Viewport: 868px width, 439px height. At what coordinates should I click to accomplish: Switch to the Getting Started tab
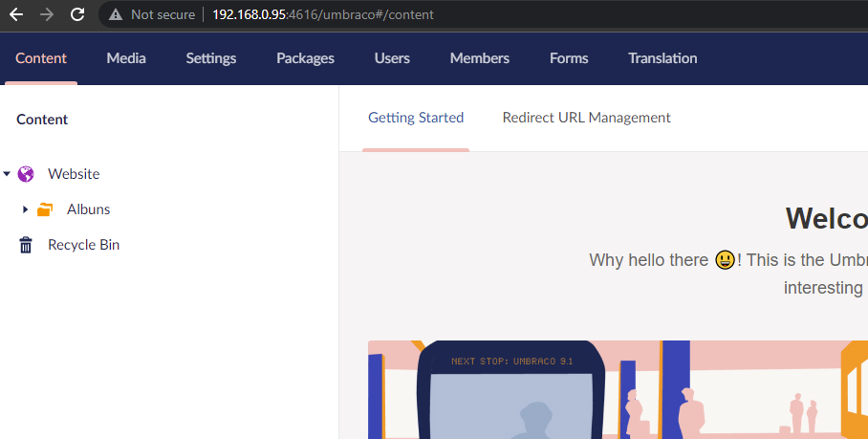(416, 118)
